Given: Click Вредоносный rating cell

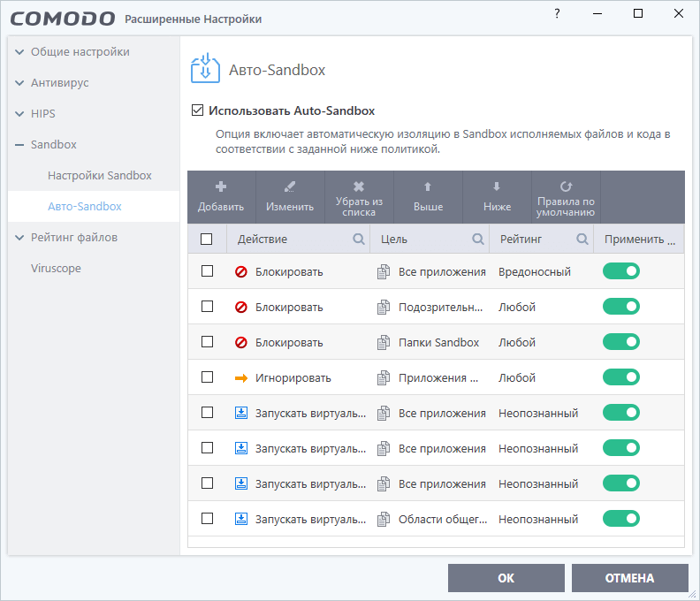Looking at the screenshot, I should click(535, 271).
